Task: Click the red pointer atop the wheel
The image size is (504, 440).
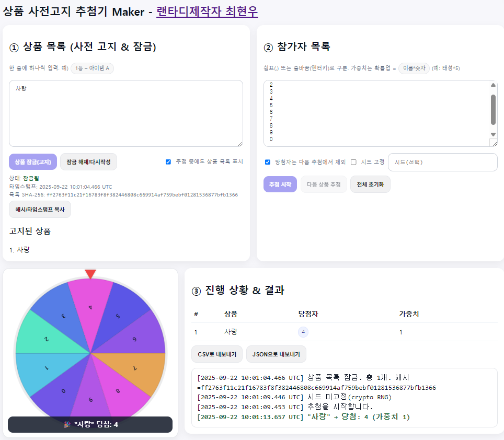Action: (90, 273)
